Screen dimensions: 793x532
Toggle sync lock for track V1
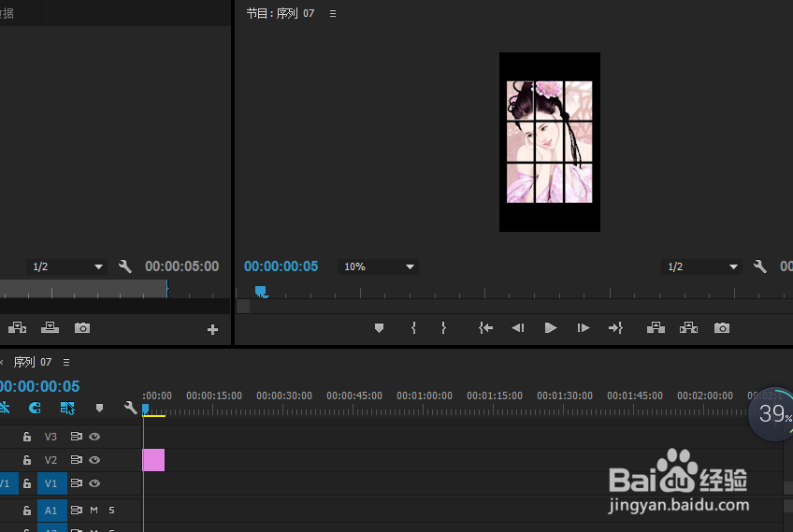[x=77, y=483]
